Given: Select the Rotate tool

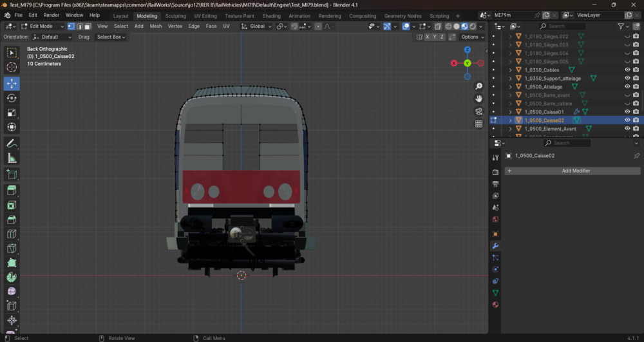Looking at the screenshot, I should tap(12, 98).
